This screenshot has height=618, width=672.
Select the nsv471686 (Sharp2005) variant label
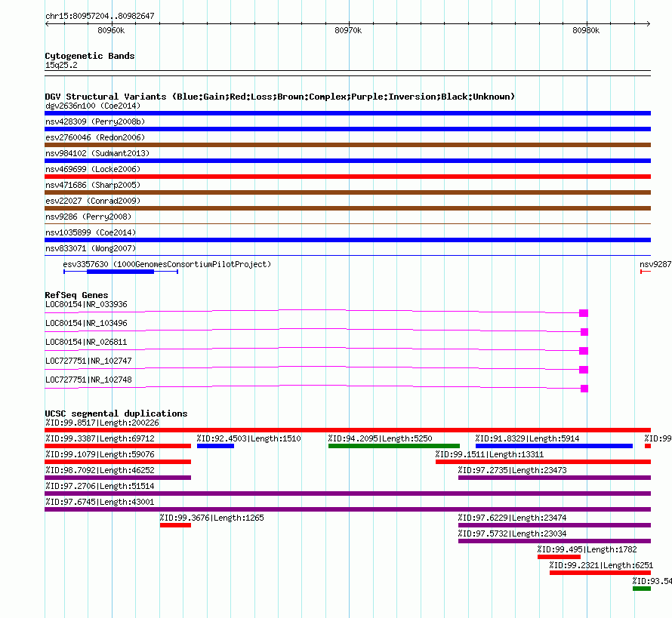pyautogui.click(x=93, y=185)
